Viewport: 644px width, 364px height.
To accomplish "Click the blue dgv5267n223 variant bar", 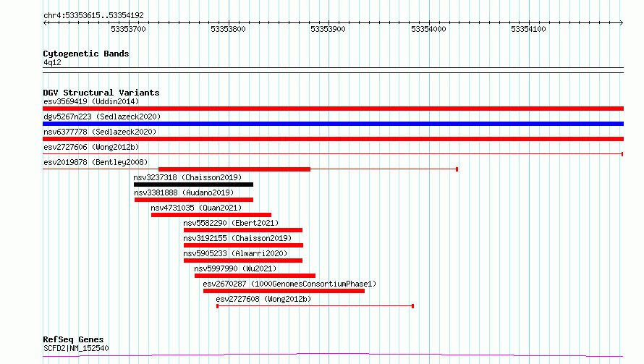I will tap(333, 124).
